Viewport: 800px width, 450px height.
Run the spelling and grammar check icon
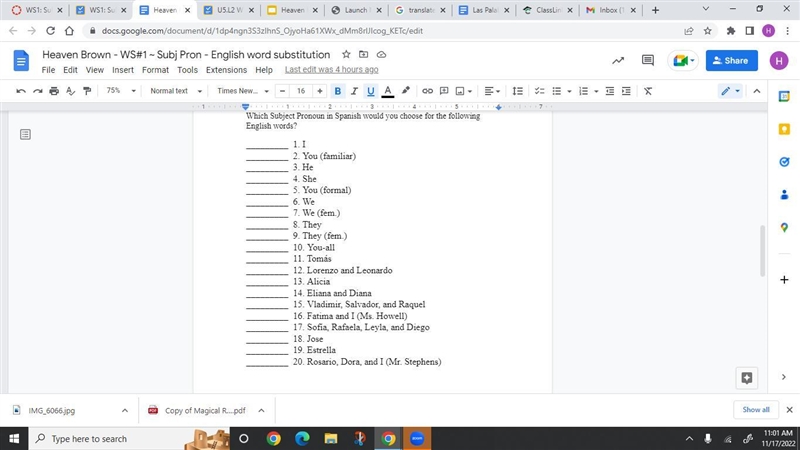(x=70, y=91)
